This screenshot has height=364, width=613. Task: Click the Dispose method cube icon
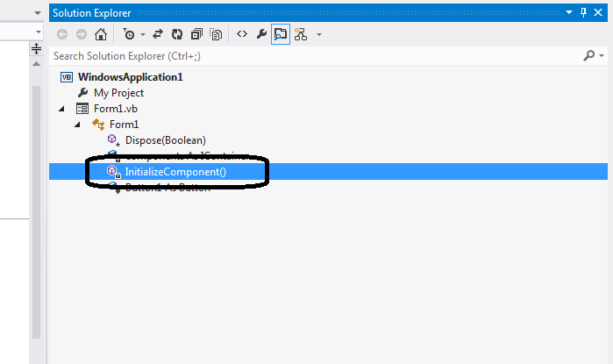pos(113,140)
